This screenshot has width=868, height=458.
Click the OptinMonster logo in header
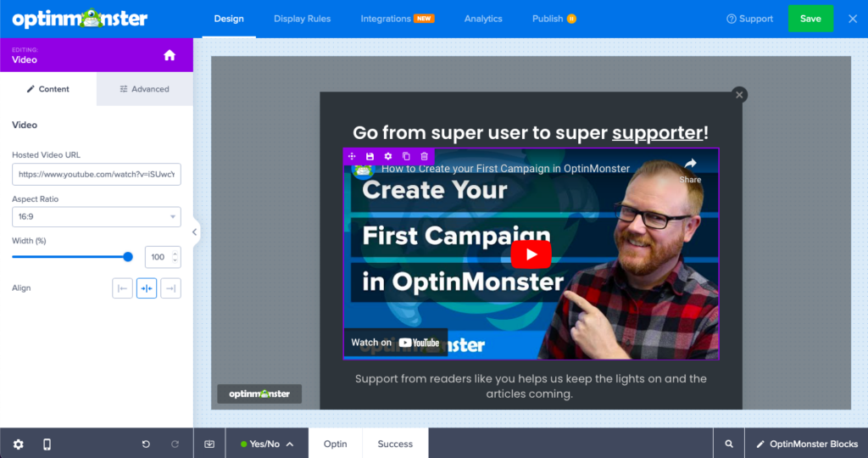click(x=80, y=19)
